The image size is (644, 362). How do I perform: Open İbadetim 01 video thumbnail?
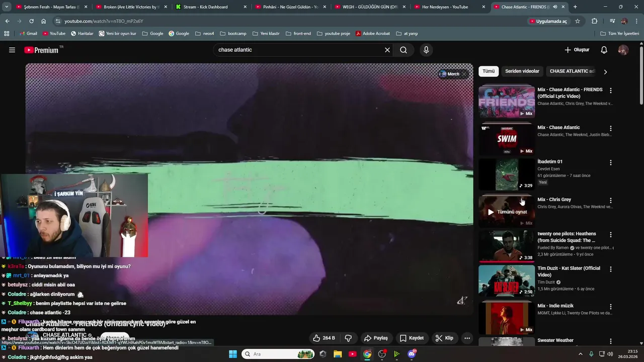(506, 174)
